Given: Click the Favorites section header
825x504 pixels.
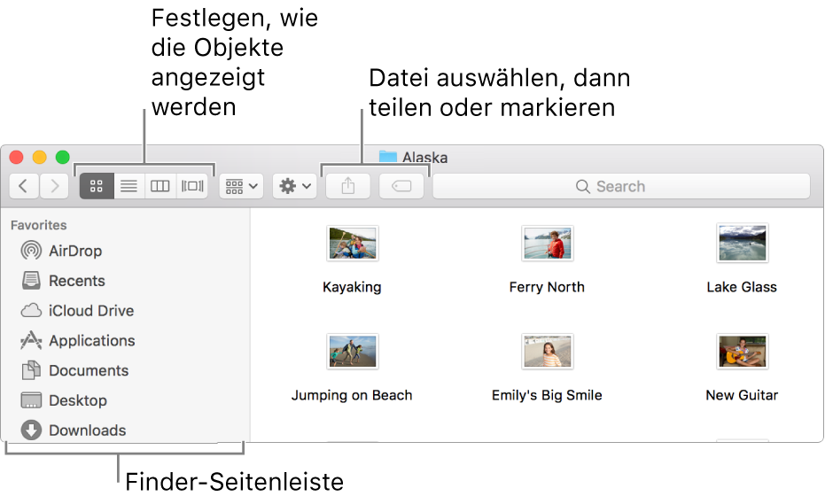Looking at the screenshot, I should [x=38, y=225].
